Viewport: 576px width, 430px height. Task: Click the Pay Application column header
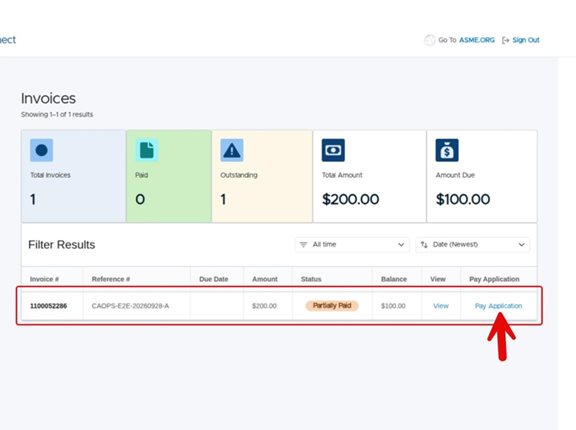pyautogui.click(x=494, y=279)
